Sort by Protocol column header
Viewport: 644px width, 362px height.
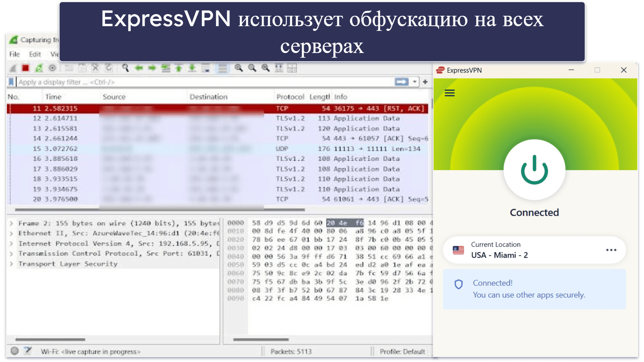(290, 97)
